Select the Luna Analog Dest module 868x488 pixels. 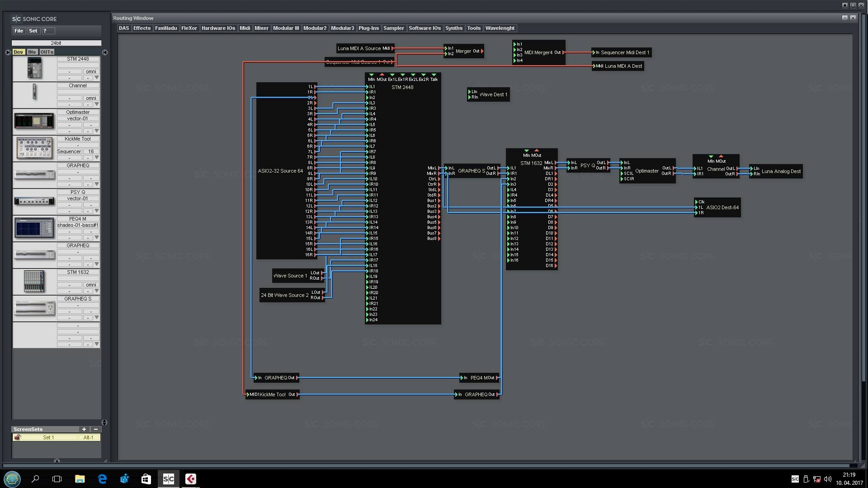(776, 171)
